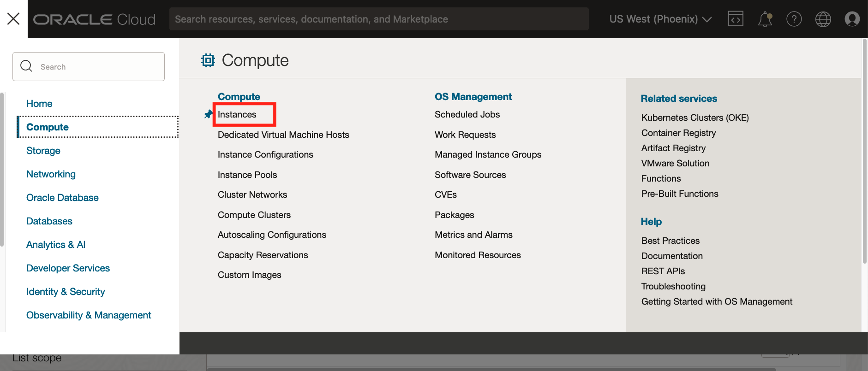Open Getting Started with OS Management

tap(717, 301)
